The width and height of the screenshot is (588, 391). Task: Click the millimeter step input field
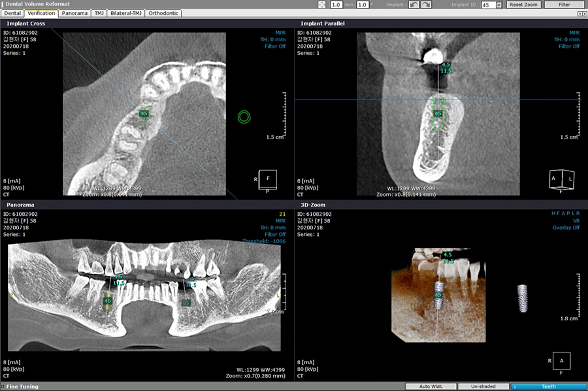pos(336,5)
